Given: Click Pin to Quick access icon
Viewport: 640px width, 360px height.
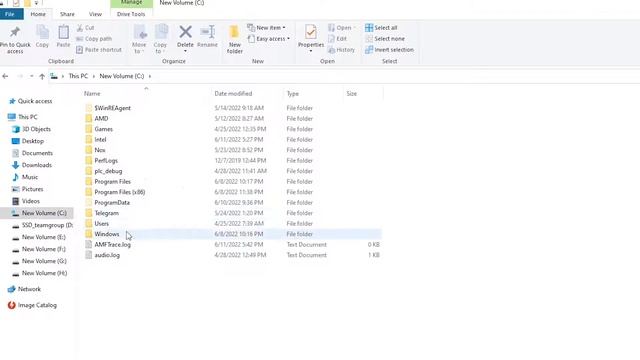Looking at the screenshot, I should [x=15, y=32].
